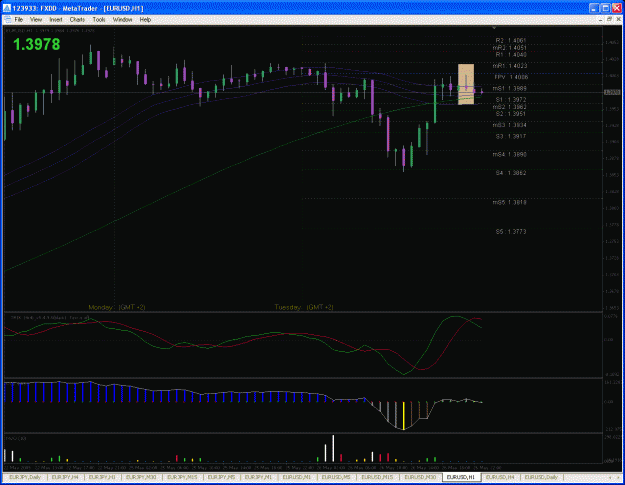
Task: Close the inner chart window from the menu bar
Action: click(619, 20)
